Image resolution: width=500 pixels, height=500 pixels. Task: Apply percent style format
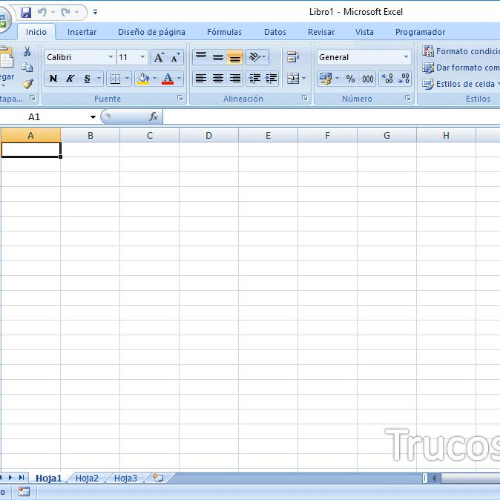(x=350, y=79)
